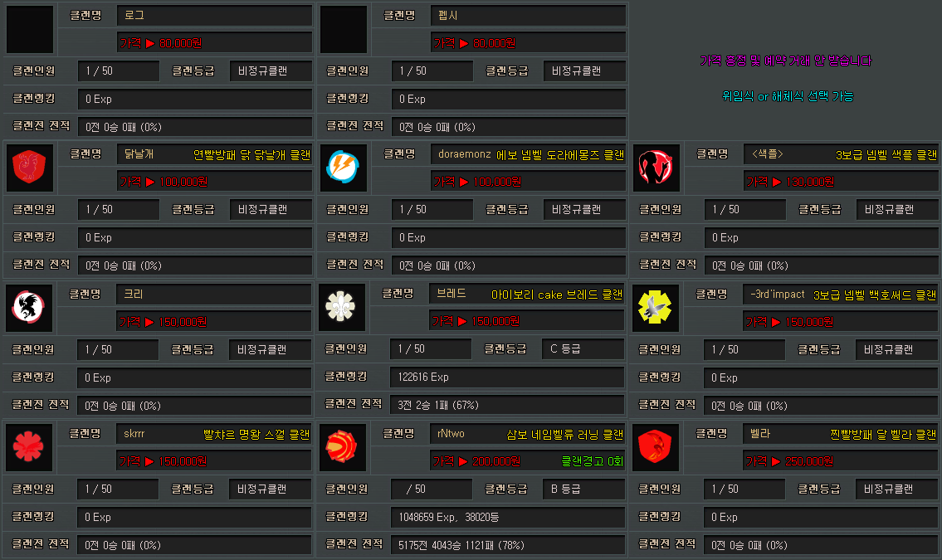Screen dimensions: 942x560
Task: Click the red emblem of 벨라 clan
Action: (656, 446)
